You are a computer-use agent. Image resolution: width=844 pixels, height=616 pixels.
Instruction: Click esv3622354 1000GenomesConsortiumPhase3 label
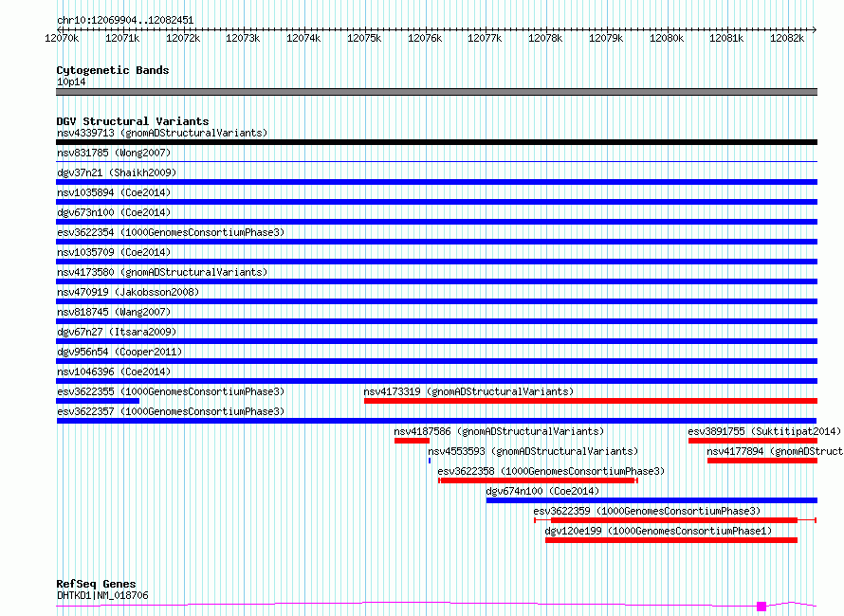click(171, 232)
